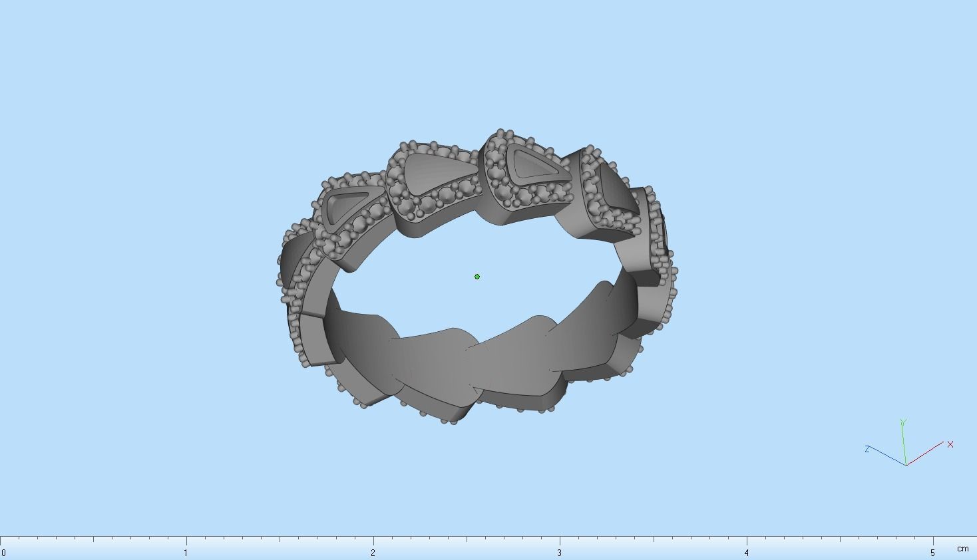Click the red X axis label
The width and height of the screenshot is (977, 560).
(x=950, y=444)
